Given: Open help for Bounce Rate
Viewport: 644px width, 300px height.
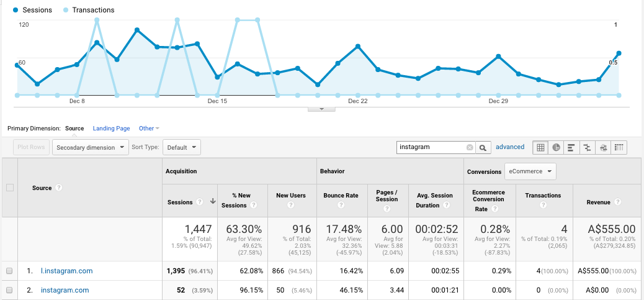Looking at the screenshot, I should click(x=341, y=205).
